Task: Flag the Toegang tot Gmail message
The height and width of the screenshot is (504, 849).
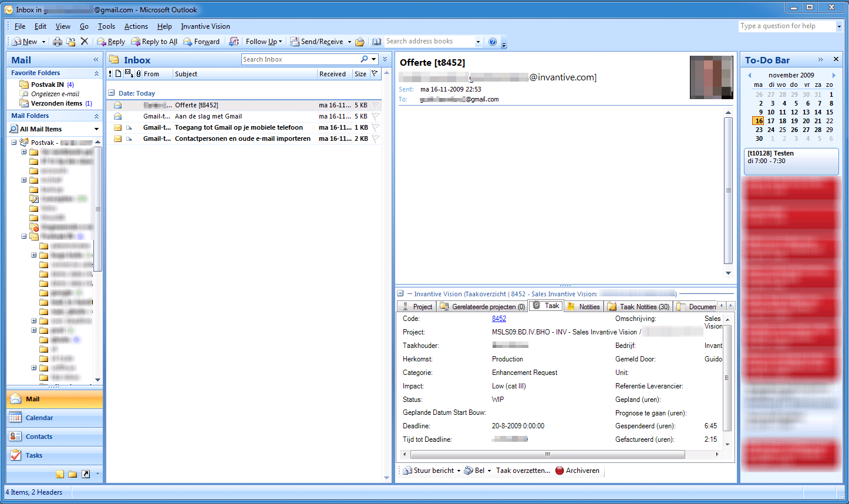Action: tap(376, 127)
